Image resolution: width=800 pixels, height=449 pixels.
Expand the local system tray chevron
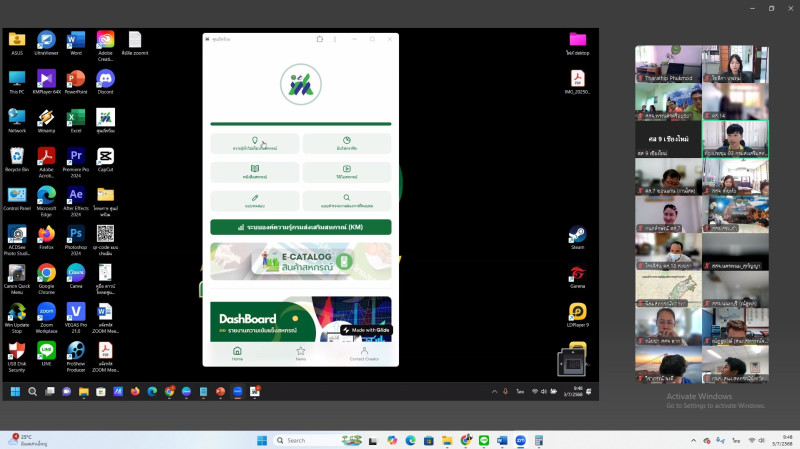coord(693,440)
